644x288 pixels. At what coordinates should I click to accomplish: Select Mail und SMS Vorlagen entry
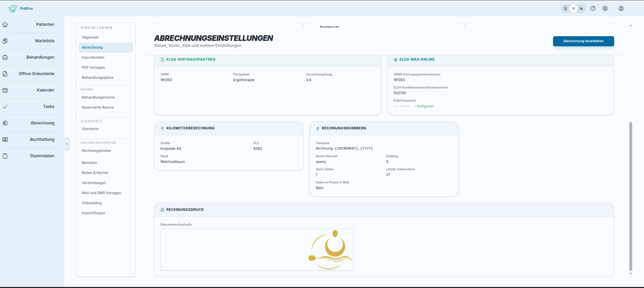106,193
